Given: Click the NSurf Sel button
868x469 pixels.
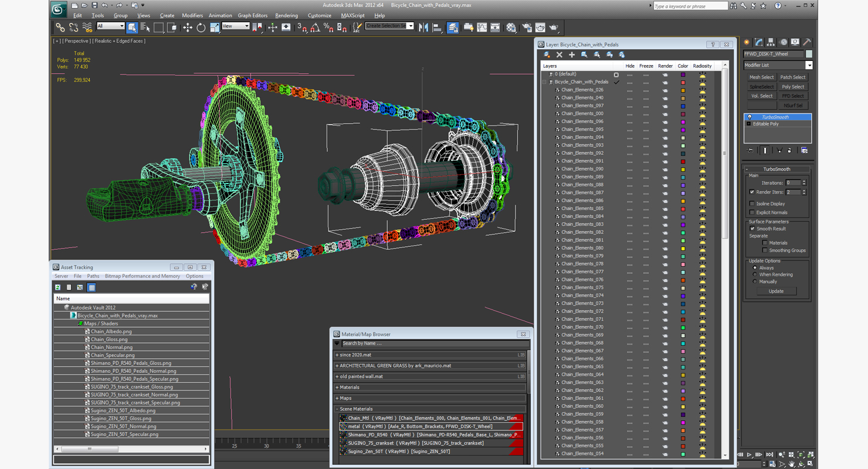Looking at the screenshot, I should (x=793, y=106).
